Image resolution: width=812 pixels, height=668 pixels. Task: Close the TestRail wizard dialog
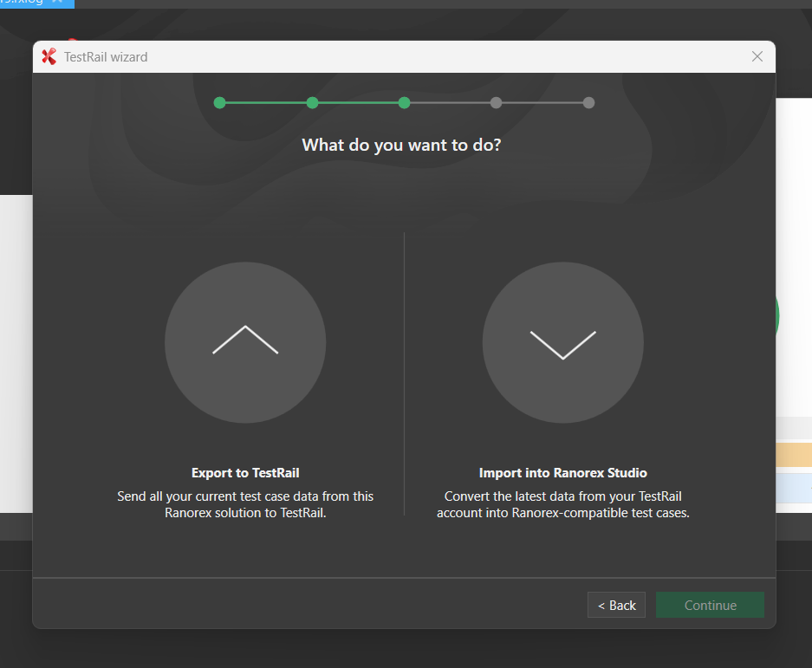[x=757, y=57]
